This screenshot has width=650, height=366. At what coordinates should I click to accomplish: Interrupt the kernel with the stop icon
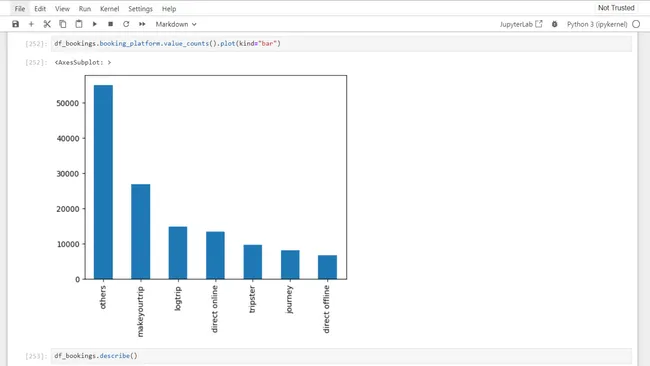110,24
